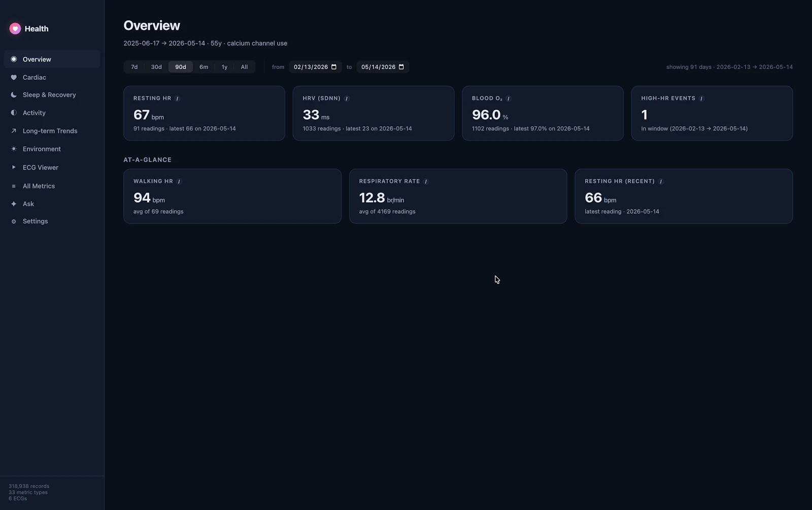Click the from date field 02/13/2026
This screenshot has width=812, height=510.
coord(315,67)
